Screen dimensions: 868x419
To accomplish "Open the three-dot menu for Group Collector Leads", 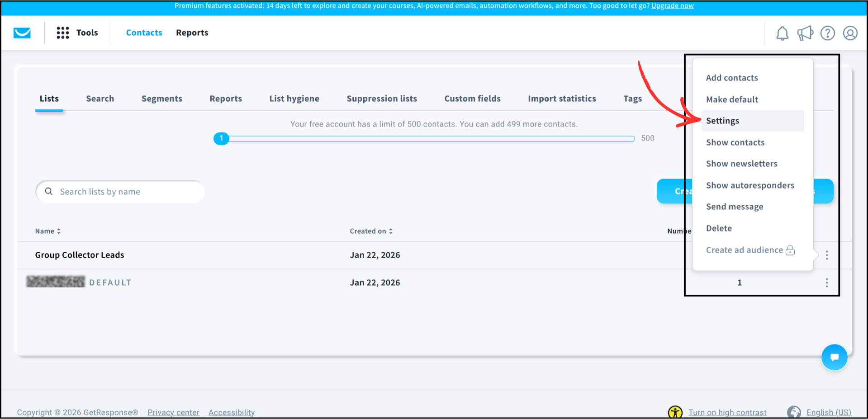I will pyautogui.click(x=826, y=255).
